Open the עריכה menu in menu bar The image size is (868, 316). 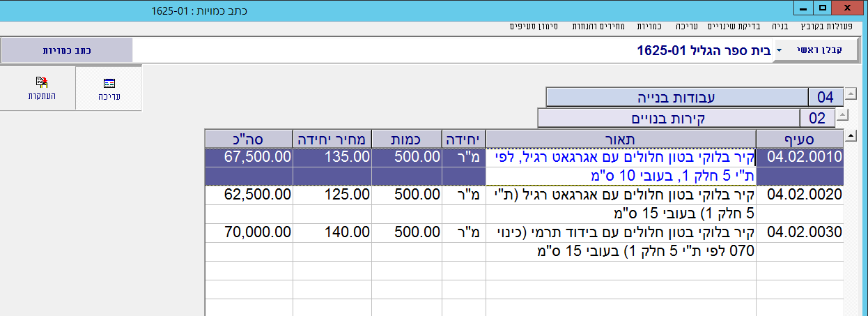[688, 27]
